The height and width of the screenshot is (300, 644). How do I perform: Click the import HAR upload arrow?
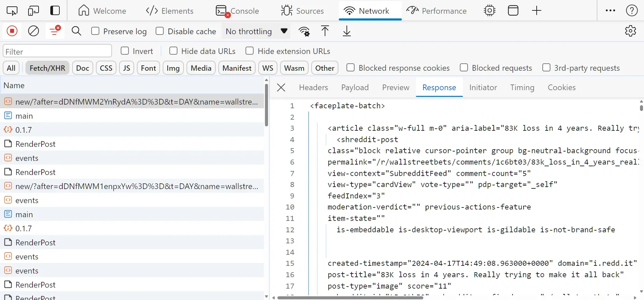point(325,31)
